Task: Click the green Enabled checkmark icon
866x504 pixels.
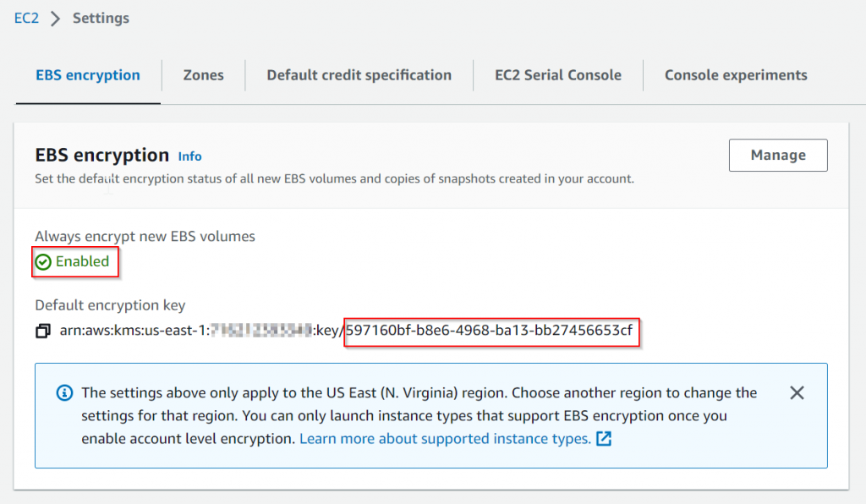Action: click(x=43, y=261)
